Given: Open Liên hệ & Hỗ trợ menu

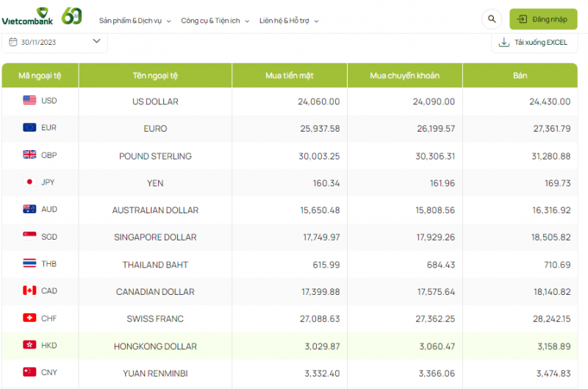Looking at the screenshot, I should click(289, 21).
